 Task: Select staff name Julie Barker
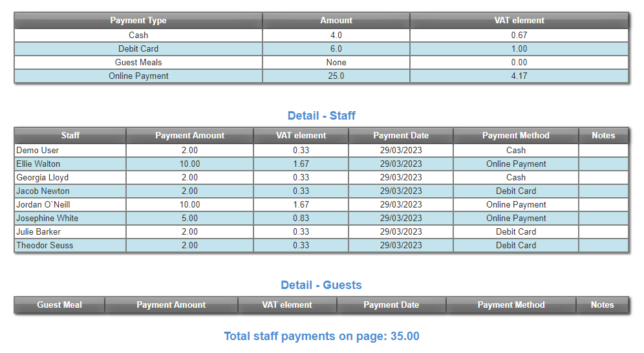39,231
